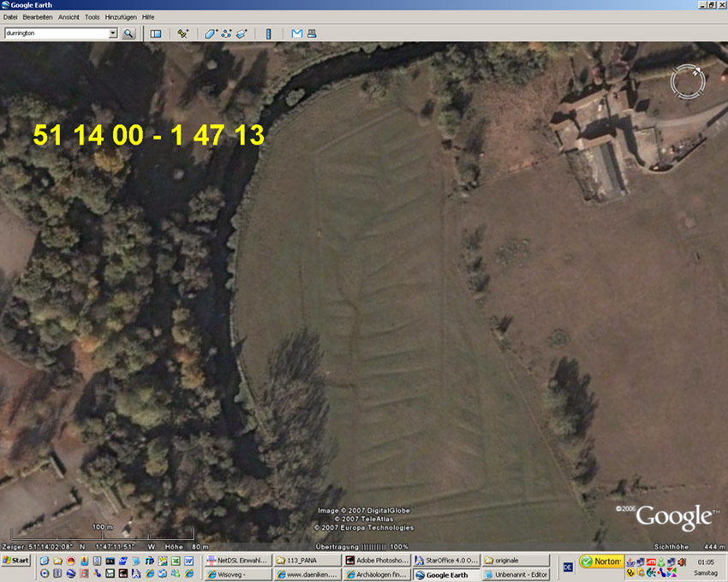The image size is (728, 582).
Task: Click the search magnifier button
Action: coord(128,33)
